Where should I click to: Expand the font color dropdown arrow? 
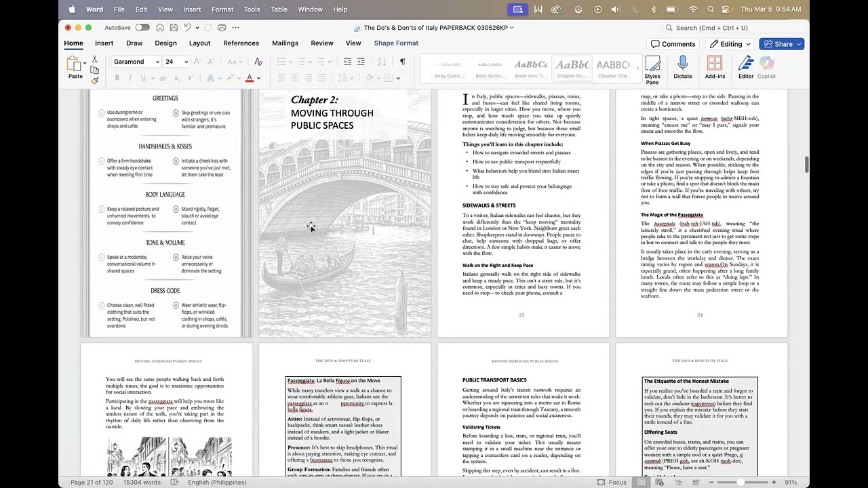[x=258, y=78]
